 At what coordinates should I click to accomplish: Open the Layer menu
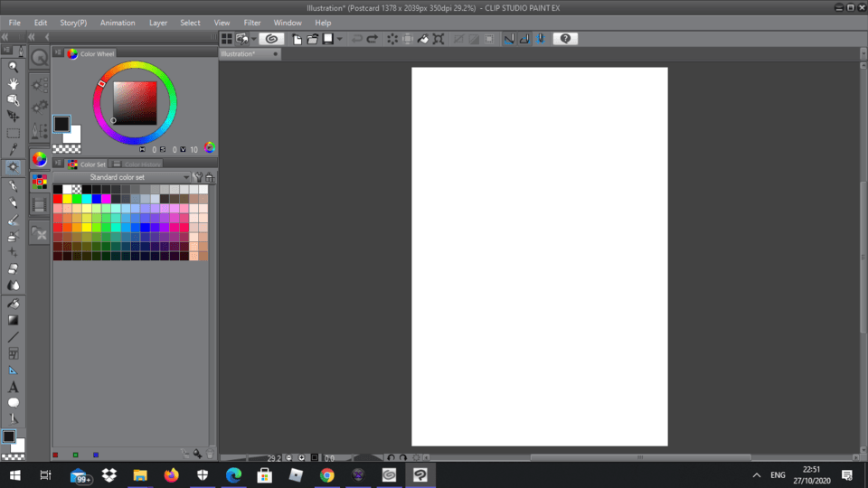[x=157, y=23]
